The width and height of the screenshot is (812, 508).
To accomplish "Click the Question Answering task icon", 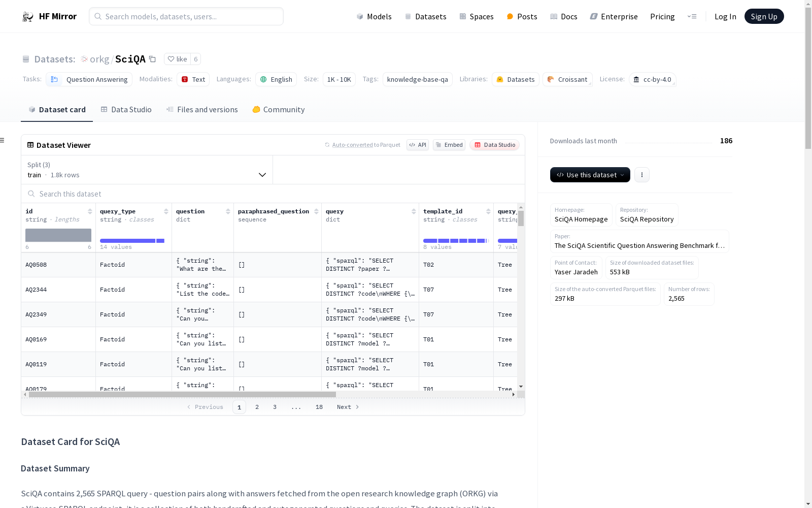I will [54, 79].
